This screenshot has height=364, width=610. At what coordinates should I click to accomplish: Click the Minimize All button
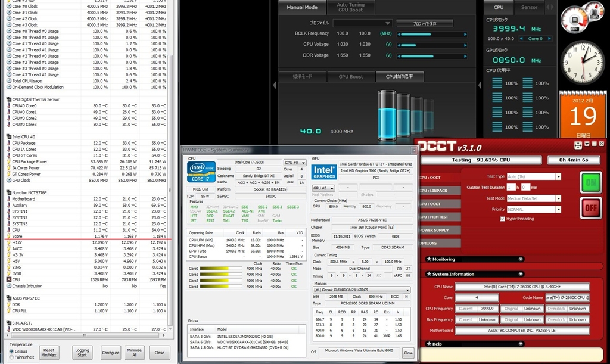[135, 353]
